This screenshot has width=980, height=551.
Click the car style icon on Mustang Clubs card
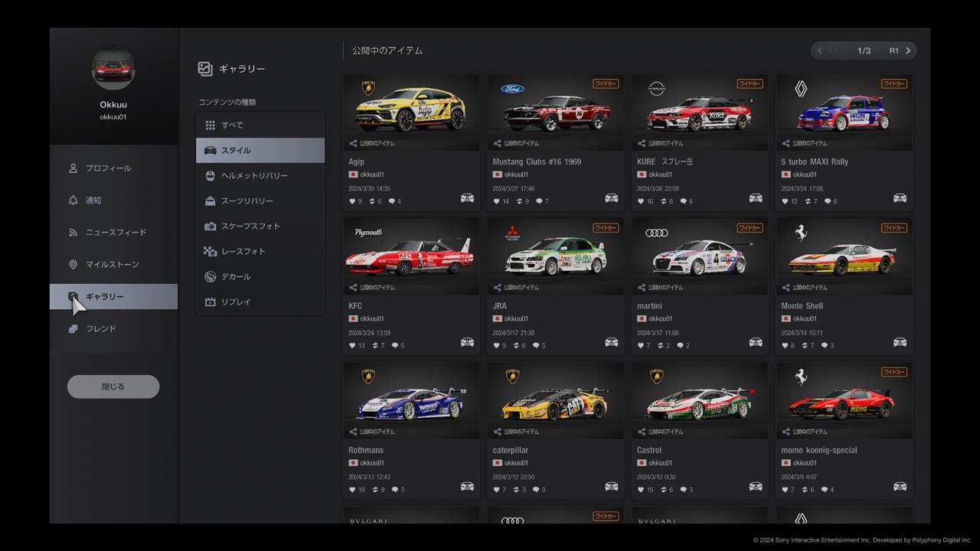click(611, 198)
